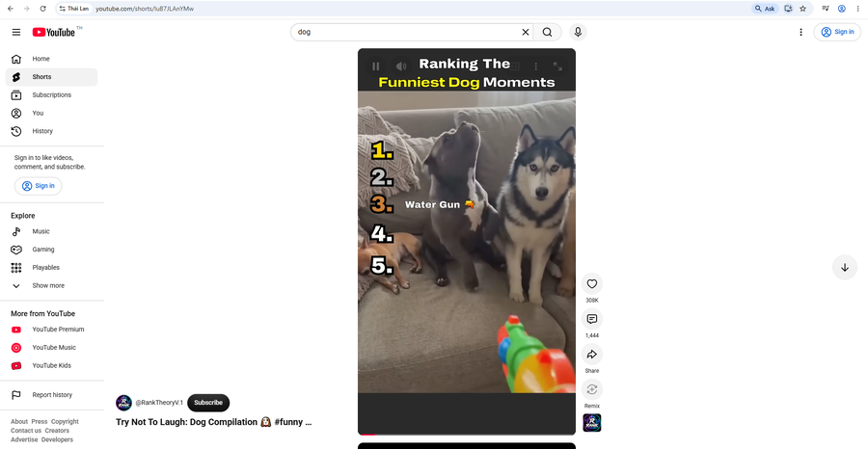Share the Short

pos(592,355)
